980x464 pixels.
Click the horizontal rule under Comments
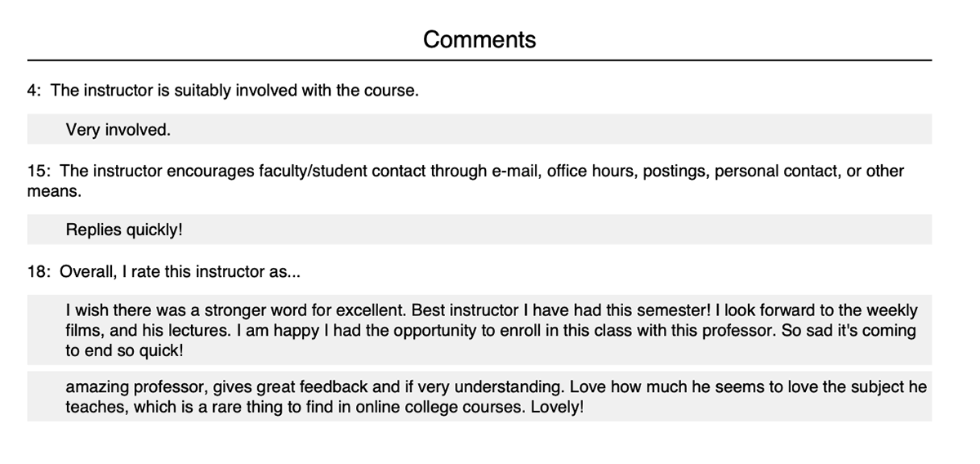click(479, 60)
